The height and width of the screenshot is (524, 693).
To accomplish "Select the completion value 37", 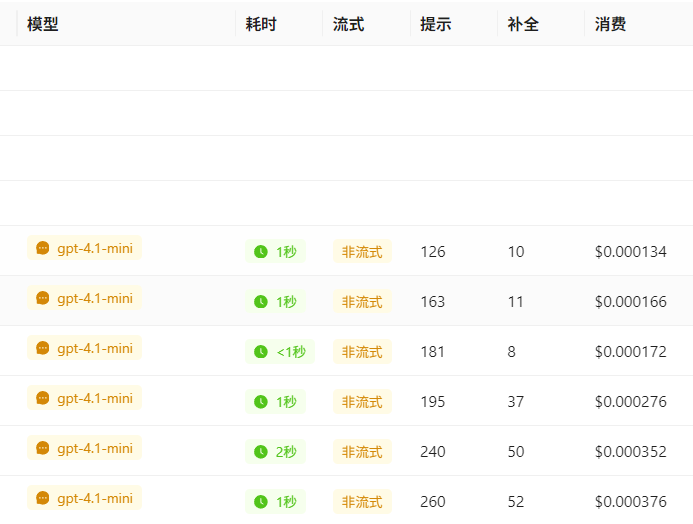I will pyautogui.click(x=516, y=402).
